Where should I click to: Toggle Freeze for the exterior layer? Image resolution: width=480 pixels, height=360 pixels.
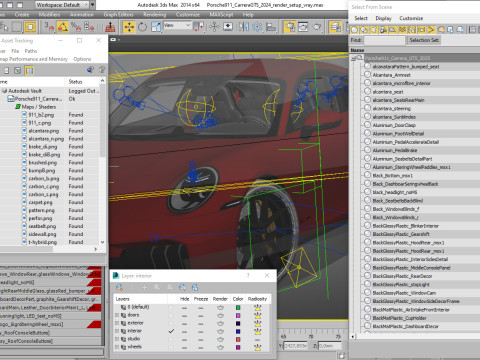201,323
